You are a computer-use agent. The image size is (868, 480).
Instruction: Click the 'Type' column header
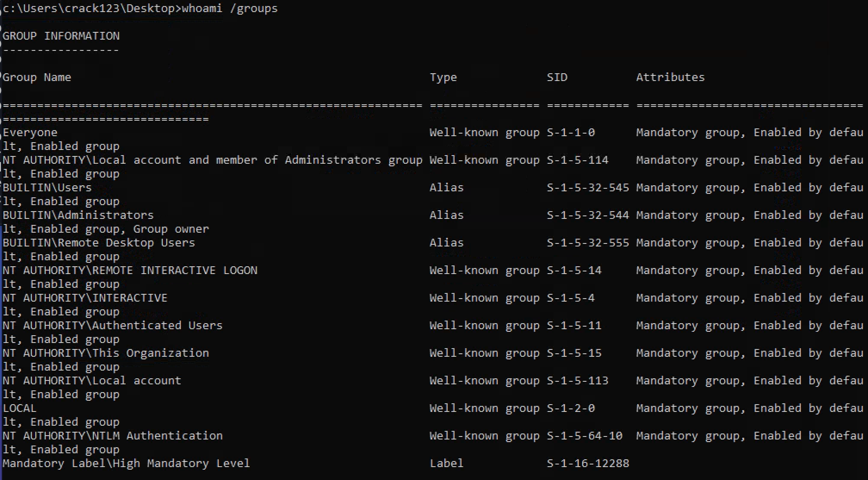tap(443, 77)
